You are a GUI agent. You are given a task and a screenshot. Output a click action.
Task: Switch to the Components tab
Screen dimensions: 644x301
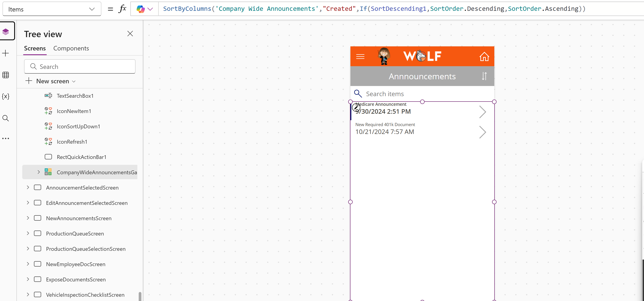click(x=71, y=48)
